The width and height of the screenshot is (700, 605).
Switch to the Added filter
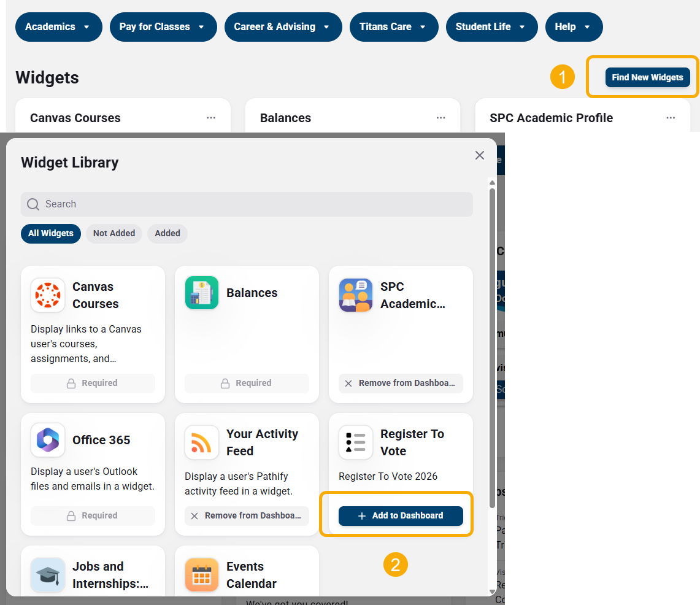[x=167, y=234]
